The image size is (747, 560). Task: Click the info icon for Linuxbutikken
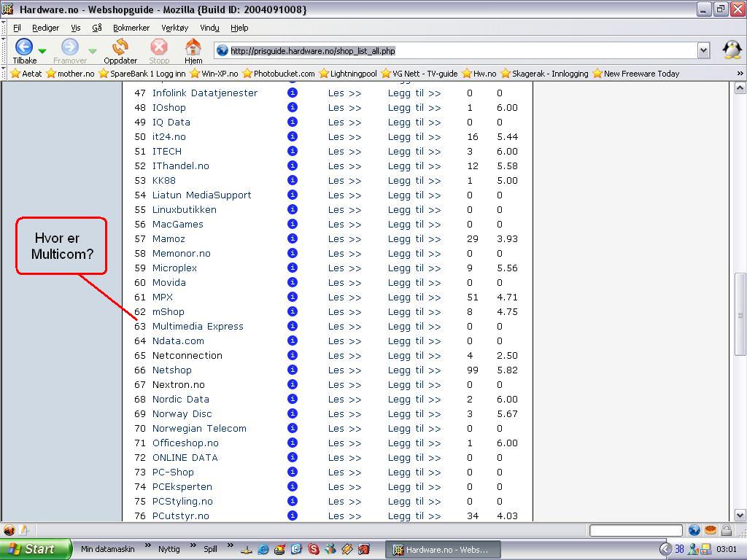coord(293,209)
